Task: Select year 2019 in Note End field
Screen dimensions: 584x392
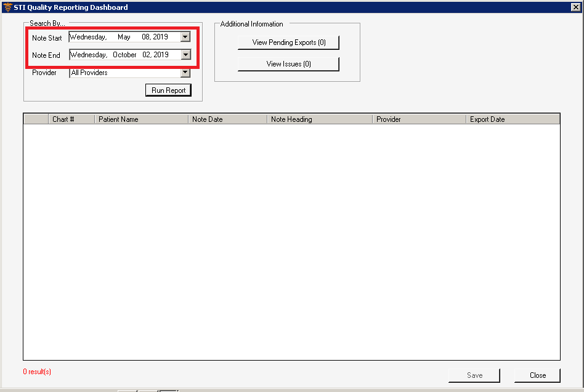Action: (161, 55)
